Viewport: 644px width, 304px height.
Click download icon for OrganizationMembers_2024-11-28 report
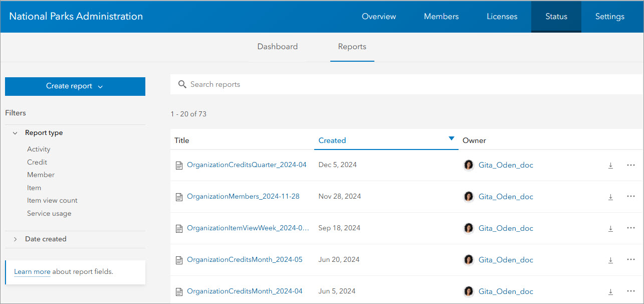click(610, 197)
